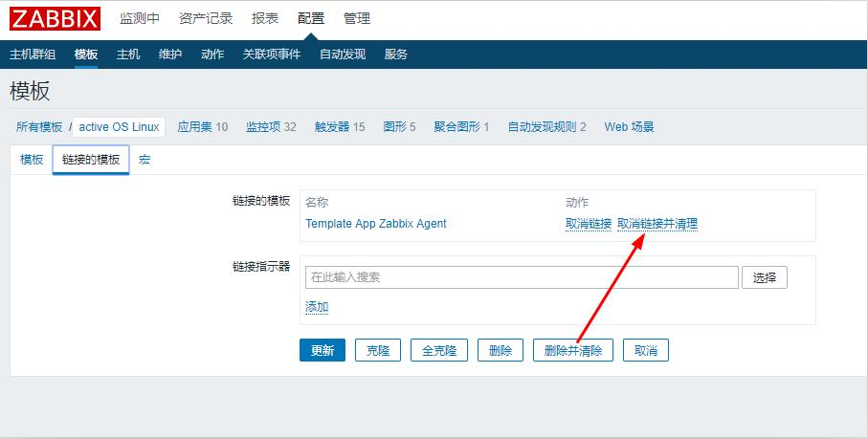
Task: Select the 模板 submenu item
Action: pos(86,55)
